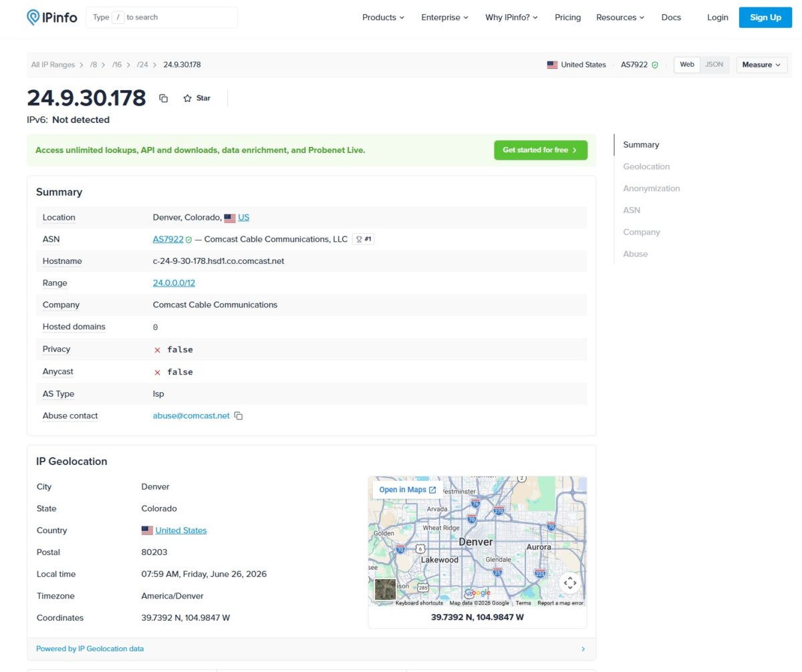Viewport: 802px width, 672px height.
Task: Open the /16 breadcrumb
Action: point(117,65)
